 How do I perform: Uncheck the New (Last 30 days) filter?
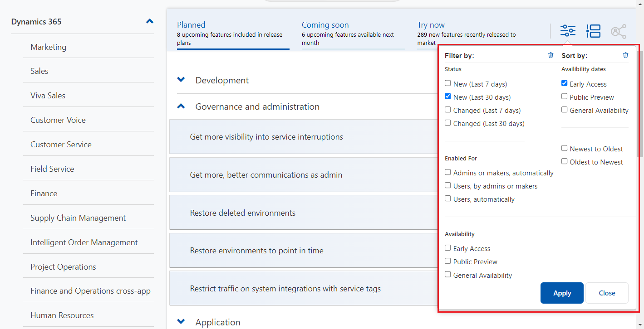click(447, 96)
